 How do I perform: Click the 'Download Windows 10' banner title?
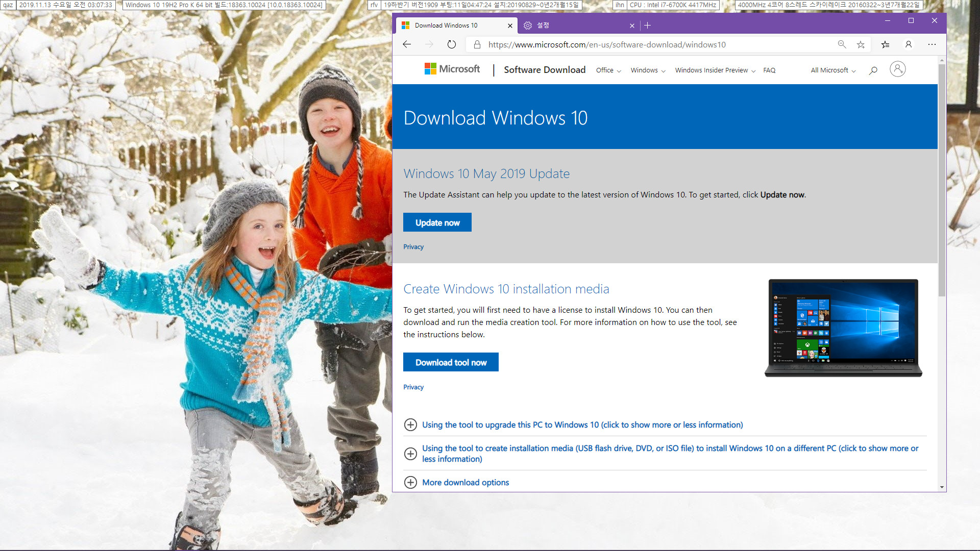click(496, 118)
